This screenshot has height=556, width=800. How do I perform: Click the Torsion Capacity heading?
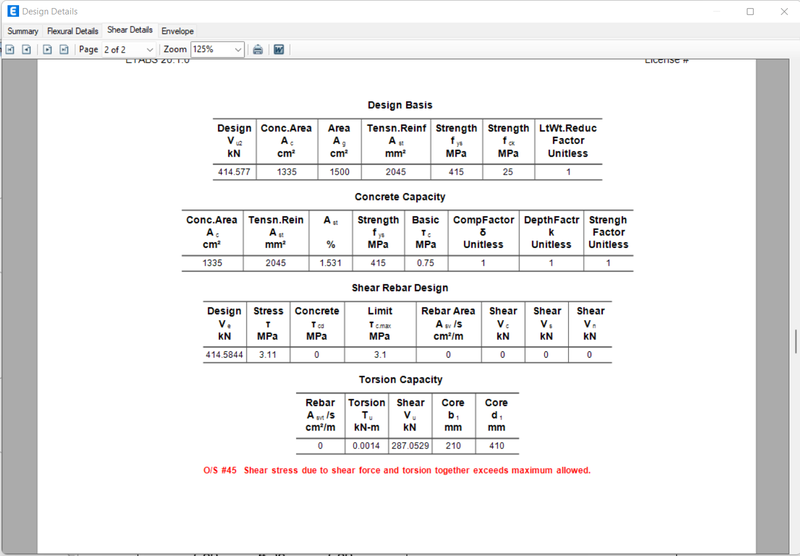click(401, 380)
